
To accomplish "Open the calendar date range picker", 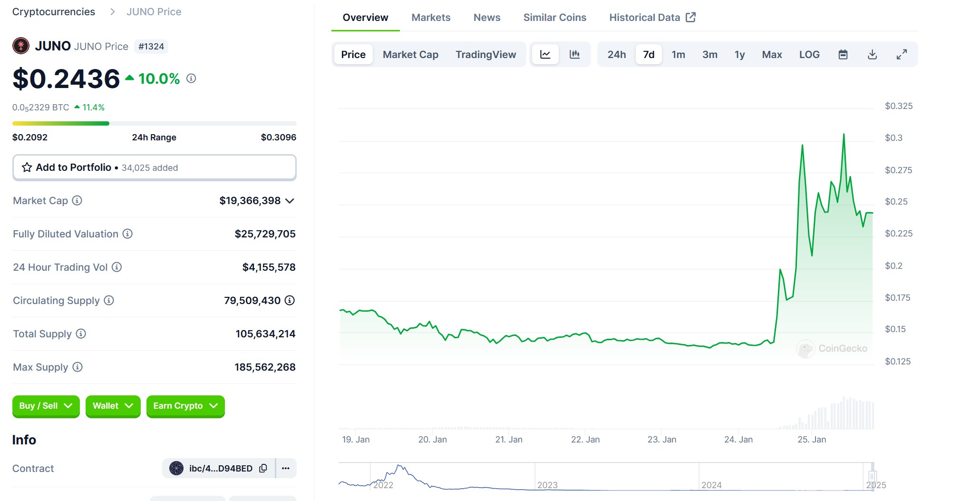I will (843, 54).
